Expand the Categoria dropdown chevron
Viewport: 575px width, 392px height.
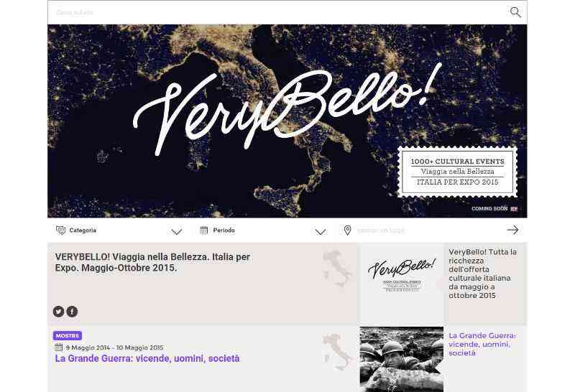[176, 231]
